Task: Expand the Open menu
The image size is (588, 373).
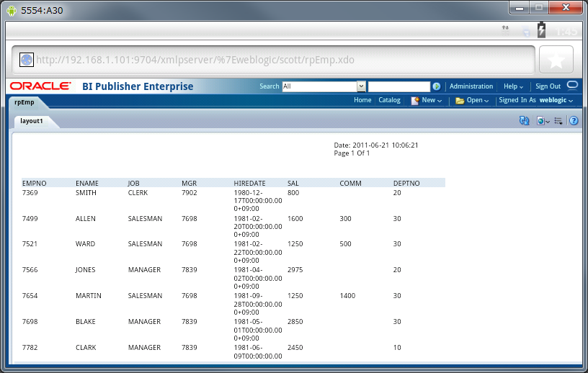Action: coord(477,100)
